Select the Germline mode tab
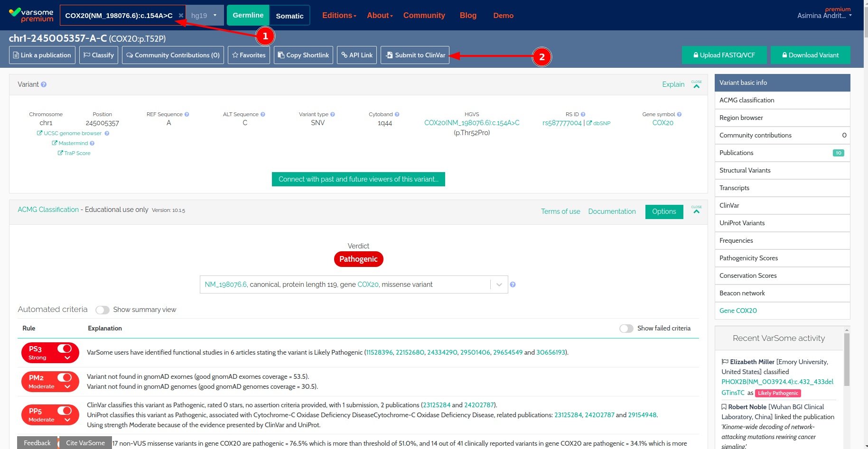 [x=248, y=15]
